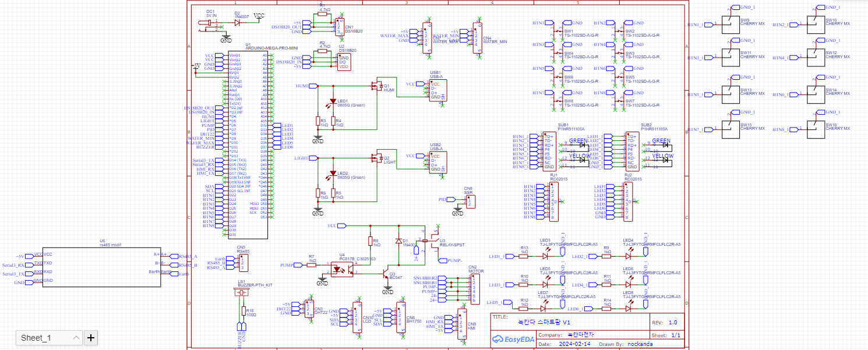Select the CN9 HMI connector
The height and width of the screenshot is (350, 868).
click(463, 323)
